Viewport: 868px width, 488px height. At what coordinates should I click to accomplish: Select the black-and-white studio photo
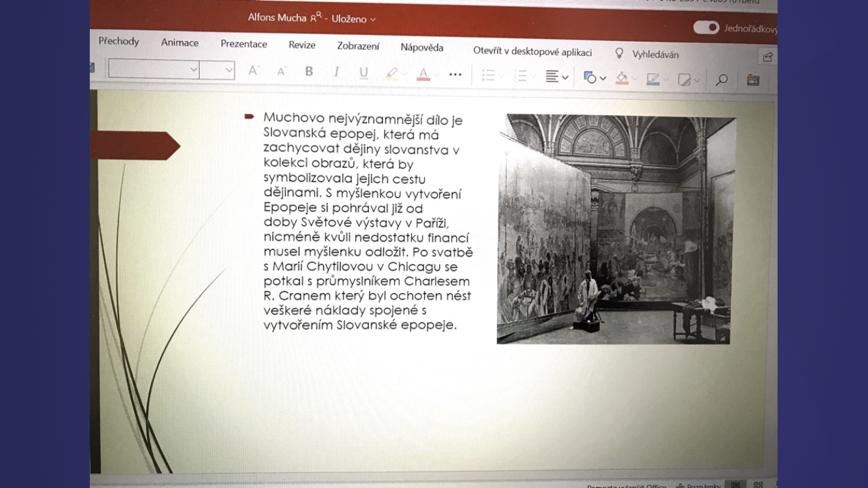[615, 229]
